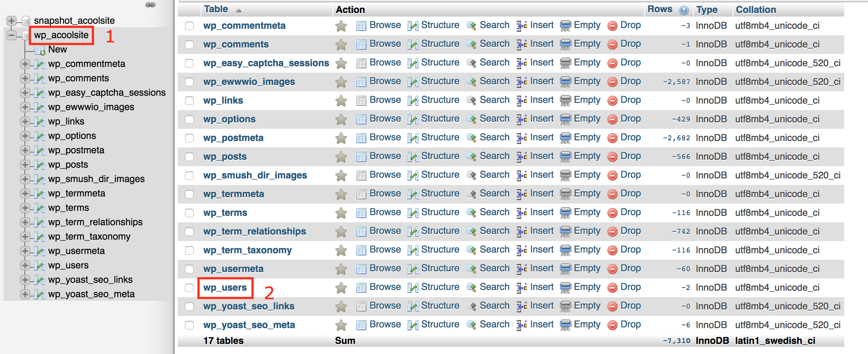
Task: Click the Rows column help icon
Action: (683, 10)
